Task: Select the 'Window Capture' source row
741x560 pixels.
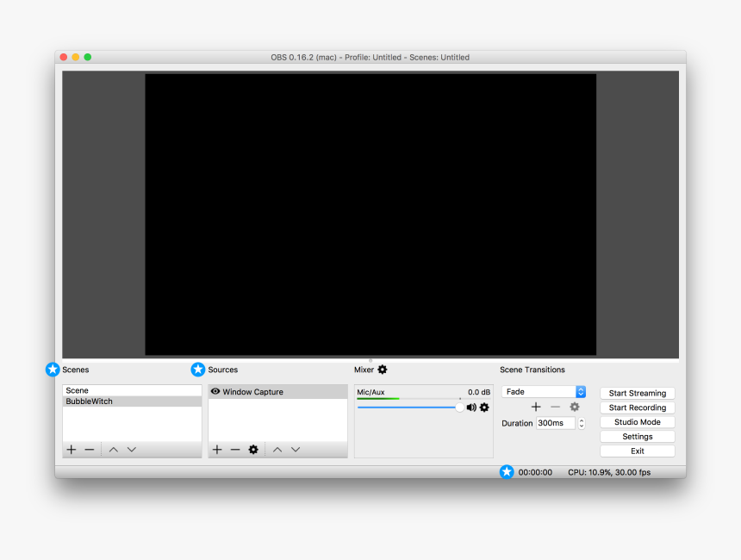Action: [x=277, y=392]
